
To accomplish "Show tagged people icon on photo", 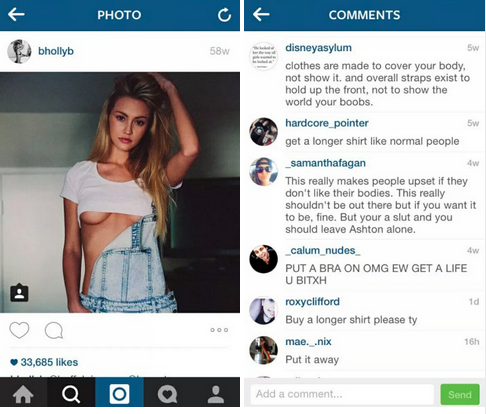I will pyautogui.click(x=19, y=293).
